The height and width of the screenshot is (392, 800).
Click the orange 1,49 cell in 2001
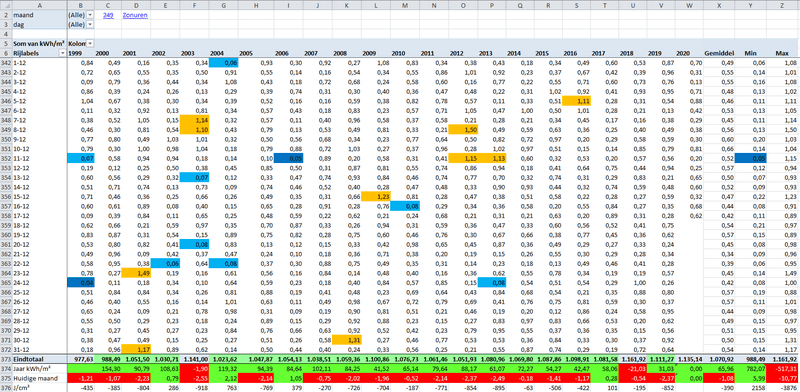click(x=136, y=272)
